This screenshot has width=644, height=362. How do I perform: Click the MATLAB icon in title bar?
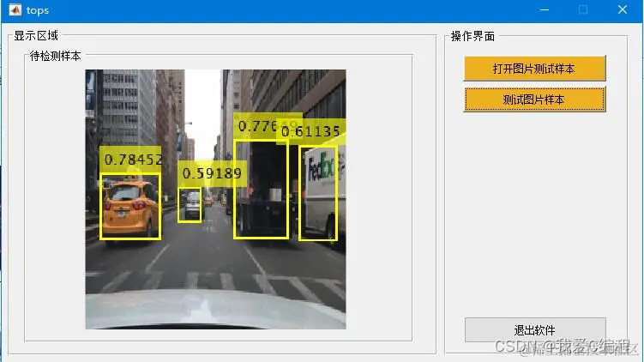click(x=15, y=9)
